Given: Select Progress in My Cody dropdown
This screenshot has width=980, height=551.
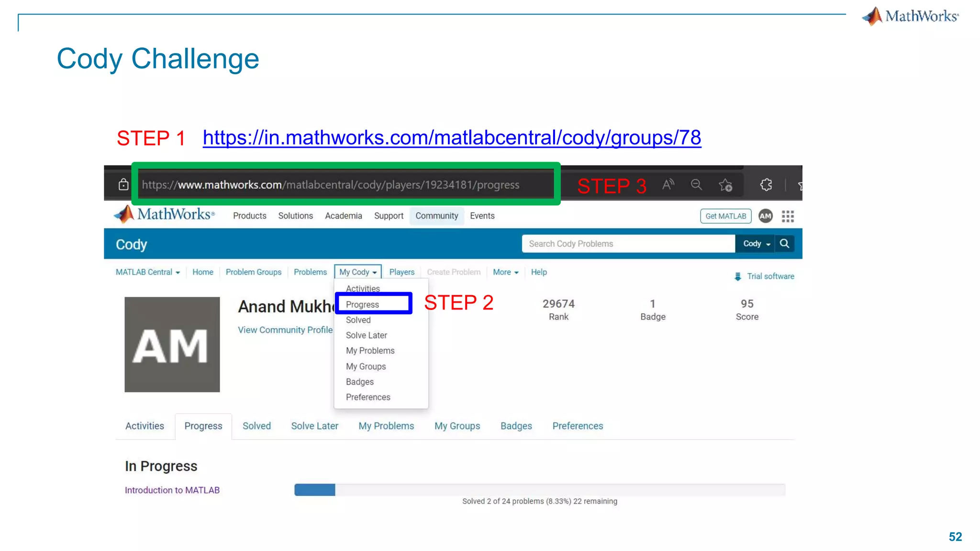Looking at the screenshot, I should pos(362,305).
